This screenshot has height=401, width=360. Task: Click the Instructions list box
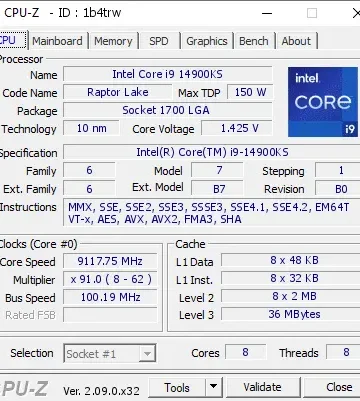pyautogui.click(x=212, y=213)
